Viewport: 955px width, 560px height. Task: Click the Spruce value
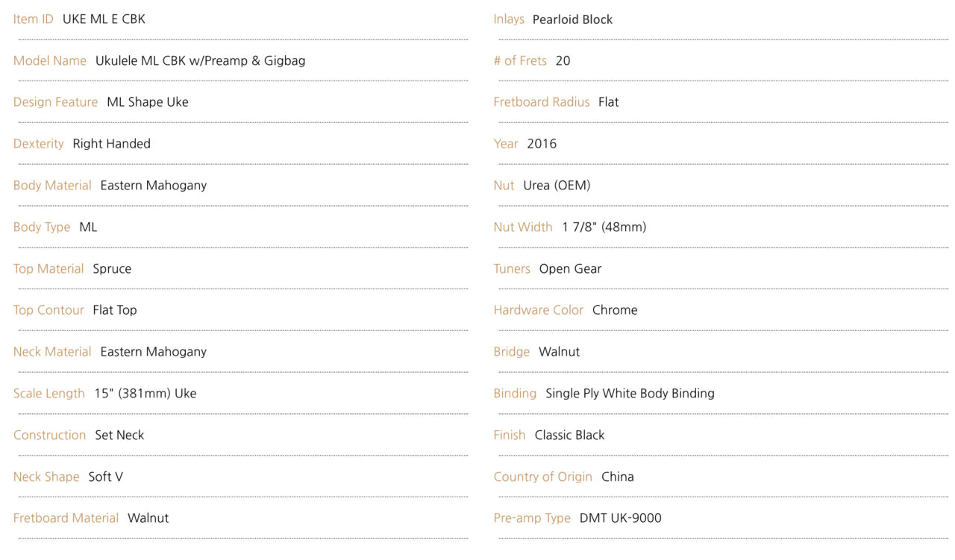coord(112,269)
